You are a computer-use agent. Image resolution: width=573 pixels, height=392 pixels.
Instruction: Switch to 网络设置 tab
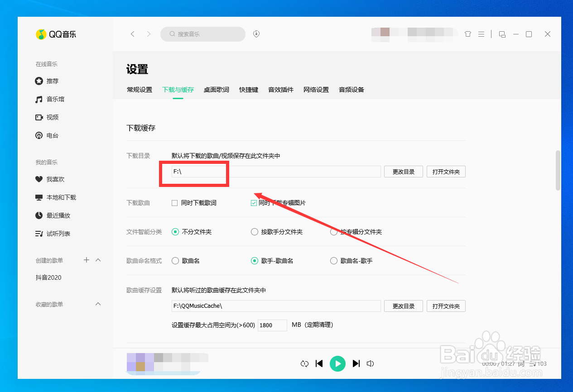[316, 90]
